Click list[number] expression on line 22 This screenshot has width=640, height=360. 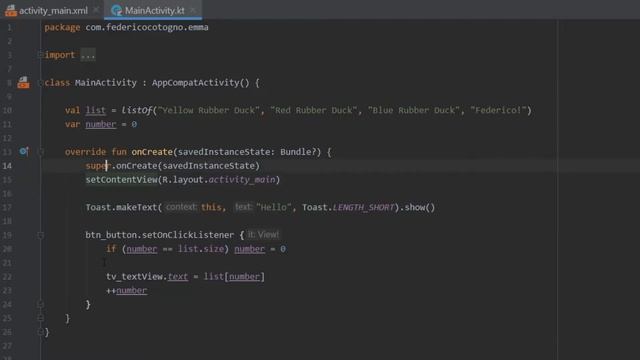click(234, 277)
